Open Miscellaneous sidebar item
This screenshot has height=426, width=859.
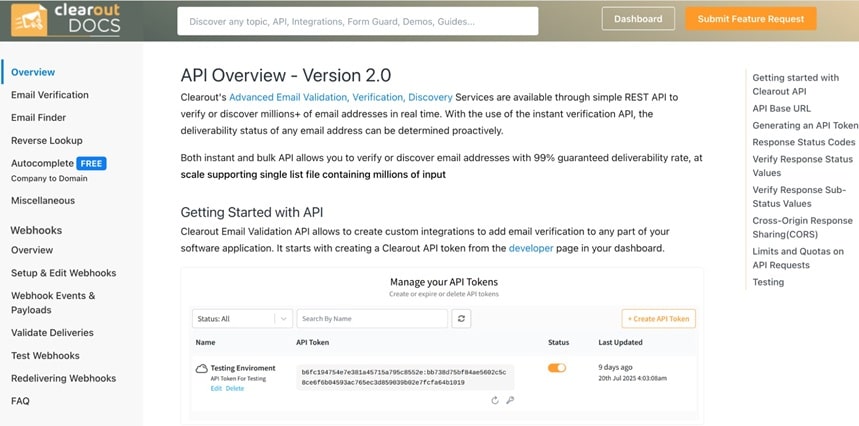click(43, 200)
